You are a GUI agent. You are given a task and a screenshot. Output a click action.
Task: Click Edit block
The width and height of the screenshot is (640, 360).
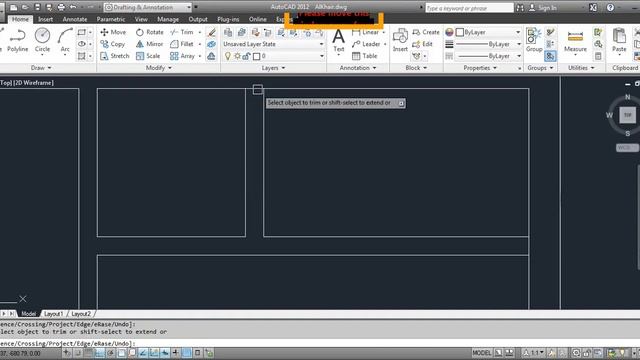coord(422,44)
